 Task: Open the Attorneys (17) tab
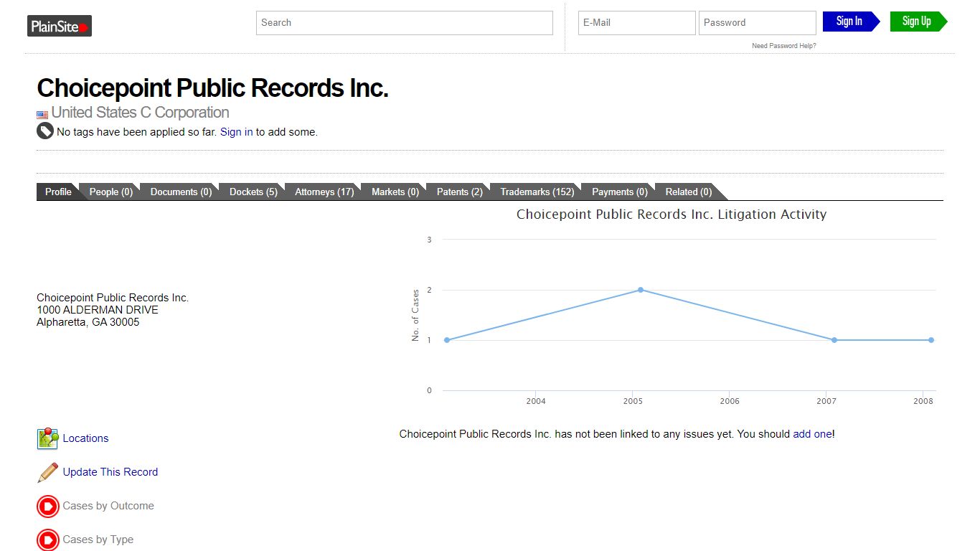pyautogui.click(x=324, y=192)
